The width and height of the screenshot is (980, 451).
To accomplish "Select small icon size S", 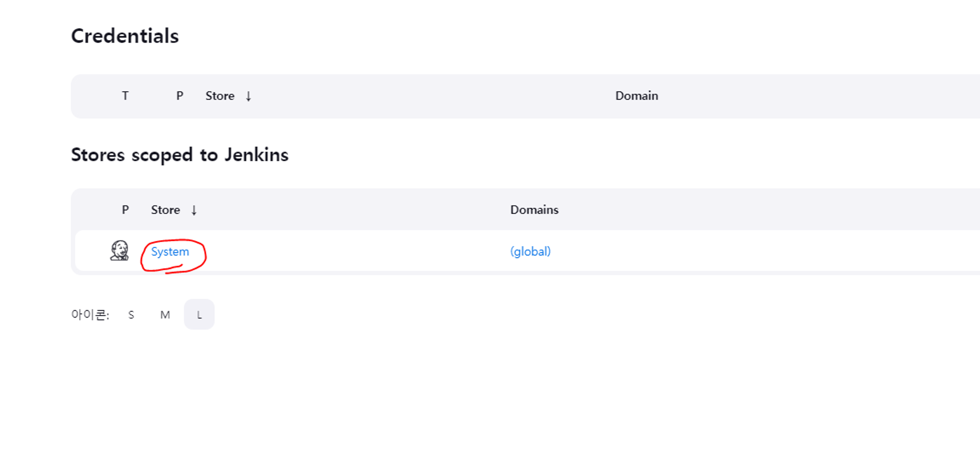I will (x=131, y=315).
